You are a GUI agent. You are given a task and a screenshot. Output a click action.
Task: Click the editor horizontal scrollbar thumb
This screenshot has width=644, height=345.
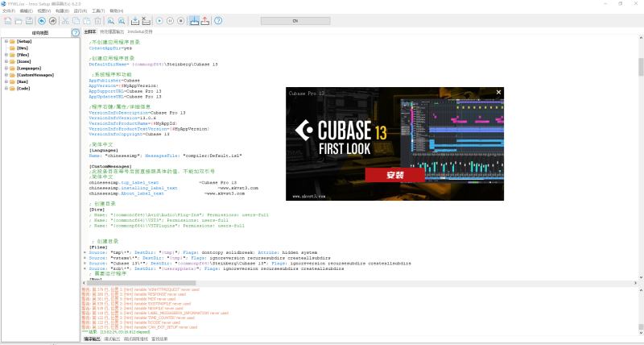coord(142,283)
